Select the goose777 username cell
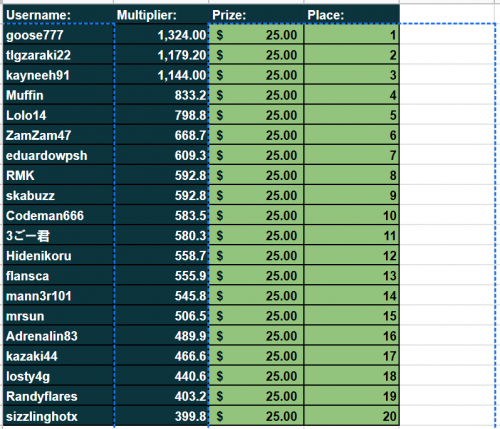 click(59, 34)
